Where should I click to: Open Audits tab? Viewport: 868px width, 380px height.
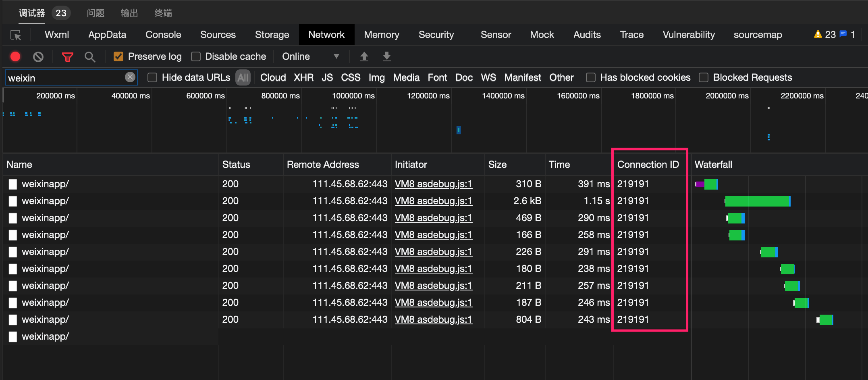pyautogui.click(x=587, y=35)
